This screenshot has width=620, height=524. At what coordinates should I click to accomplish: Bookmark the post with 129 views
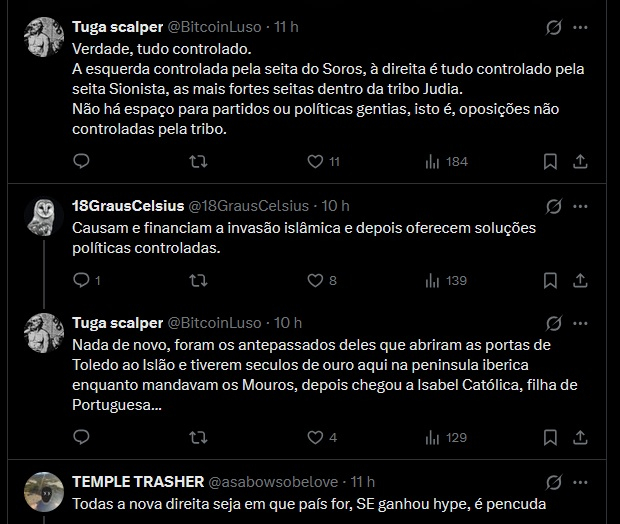pos(550,437)
